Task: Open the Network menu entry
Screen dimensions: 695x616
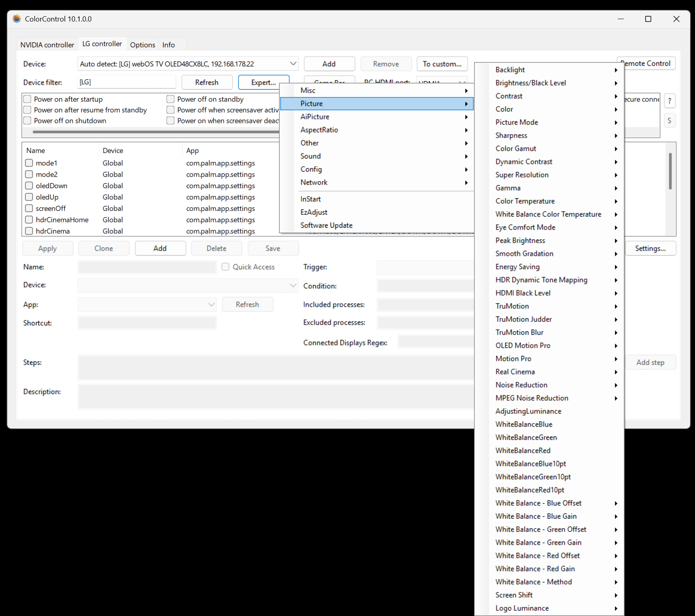Action: point(377,182)
